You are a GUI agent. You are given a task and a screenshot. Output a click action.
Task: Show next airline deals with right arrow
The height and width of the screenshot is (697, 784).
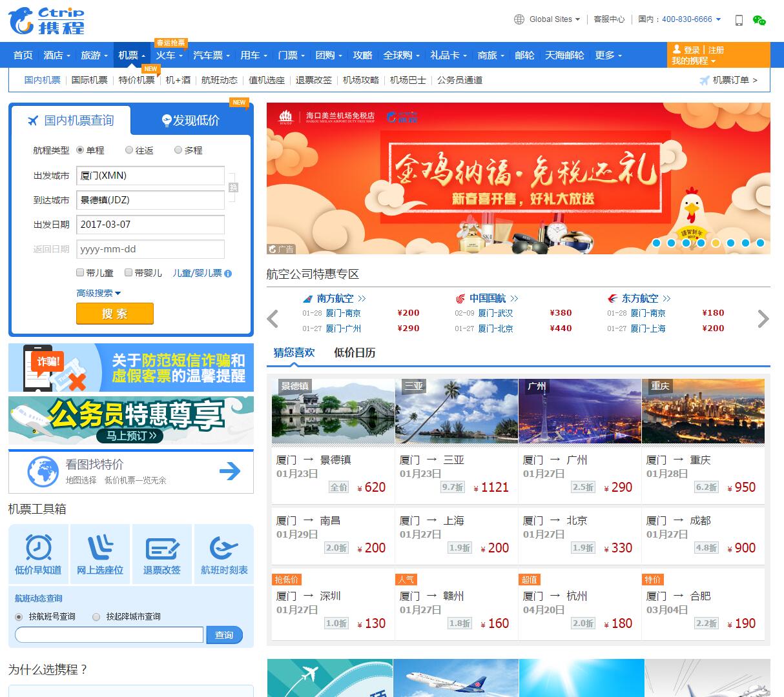763,319
